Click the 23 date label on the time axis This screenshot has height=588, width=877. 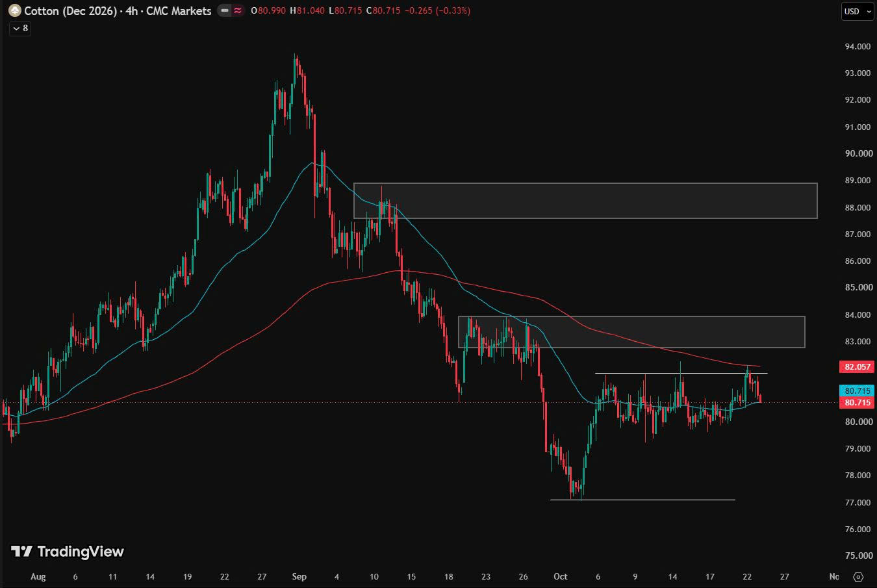click(486, 576)
